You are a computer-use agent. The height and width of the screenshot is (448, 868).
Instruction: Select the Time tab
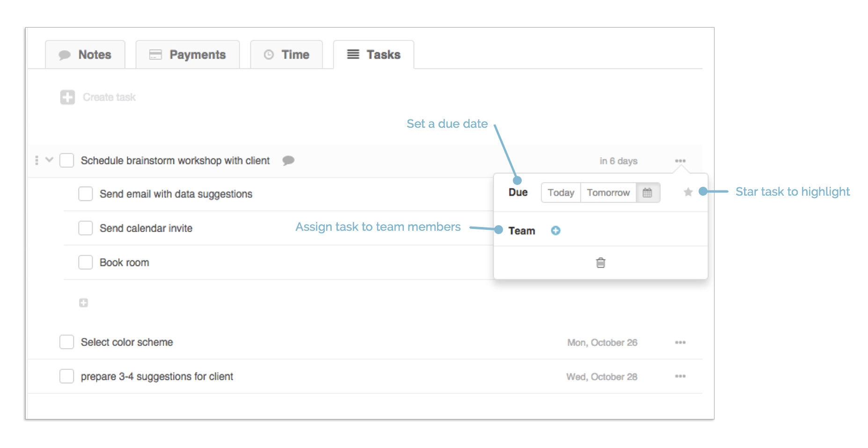click(x=286, y=54)
